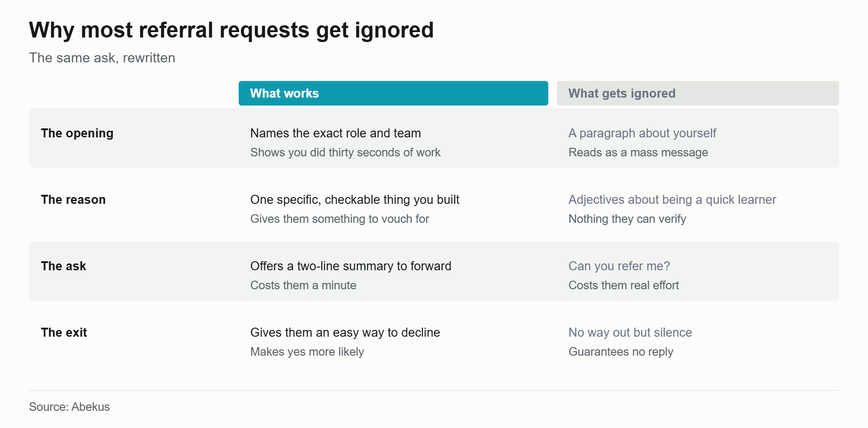Click 'Gives them an easy way to decline'
Image resolution: width=868 pixels, height=428 pixels.
click(x=345, y=333)
